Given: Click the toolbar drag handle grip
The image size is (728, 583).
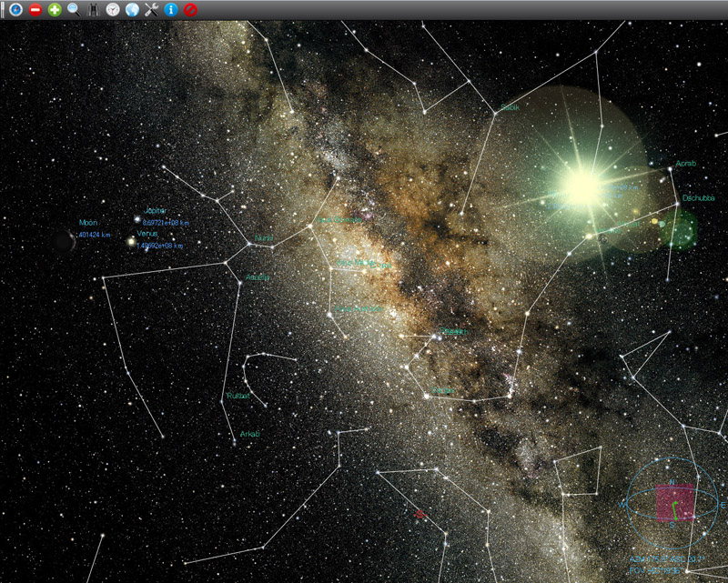Looking at the screenshot, I should click(3, 10).
